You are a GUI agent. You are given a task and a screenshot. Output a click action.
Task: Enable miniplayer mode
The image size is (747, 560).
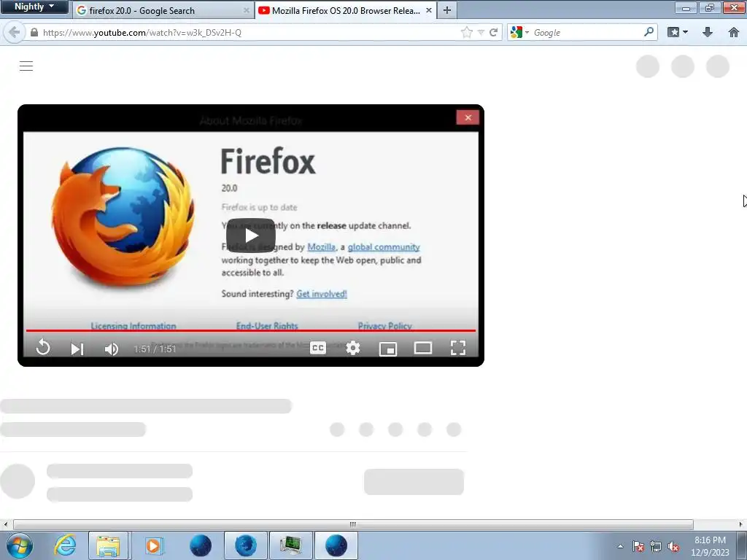coord(388,349)
